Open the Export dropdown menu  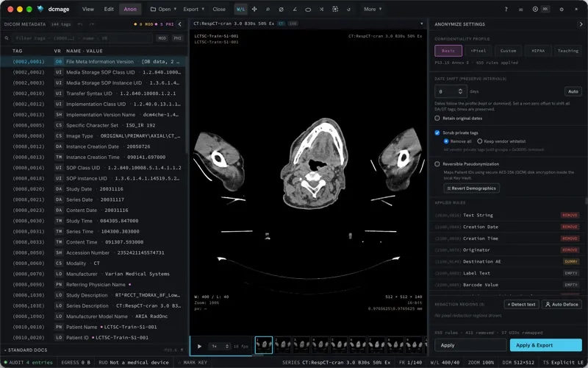(x=193, y=10)
